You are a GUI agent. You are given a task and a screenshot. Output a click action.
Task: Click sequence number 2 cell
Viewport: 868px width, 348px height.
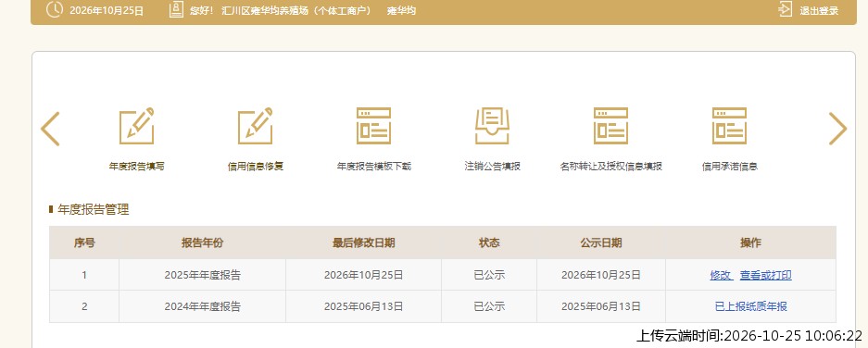coord(84,306)
